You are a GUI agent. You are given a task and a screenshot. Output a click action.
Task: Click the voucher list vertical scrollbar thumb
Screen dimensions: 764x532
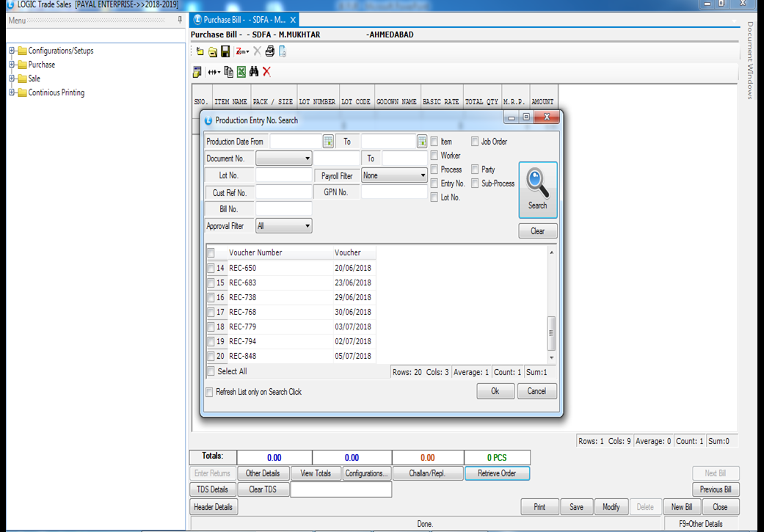pyautogui.click(x=552, y=333)
